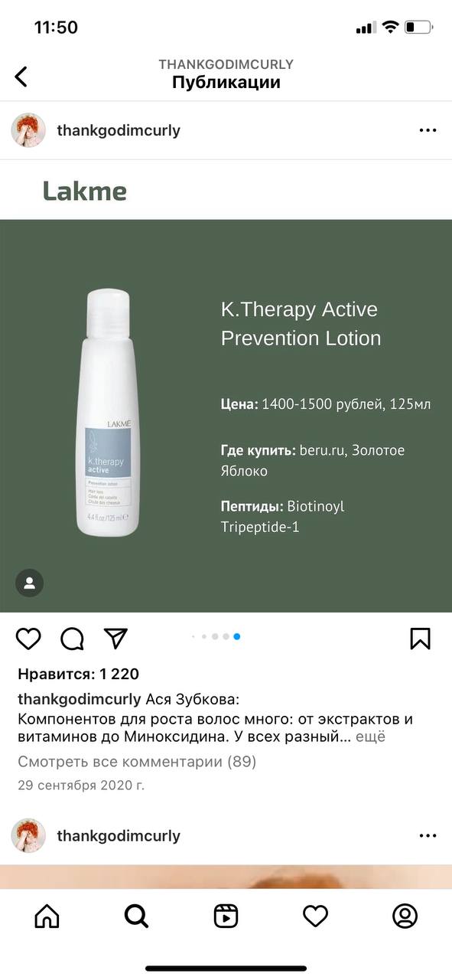View all 89 comments (Смотреть все комментарии)
Viewport: 452px width, 980px height.
point(137,762)
